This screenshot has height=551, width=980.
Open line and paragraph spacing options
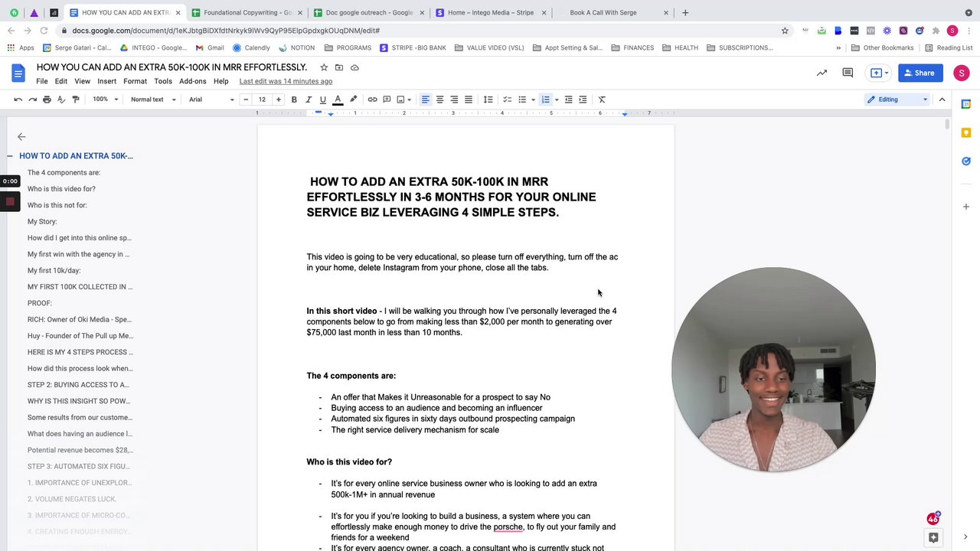pos(488,99)
